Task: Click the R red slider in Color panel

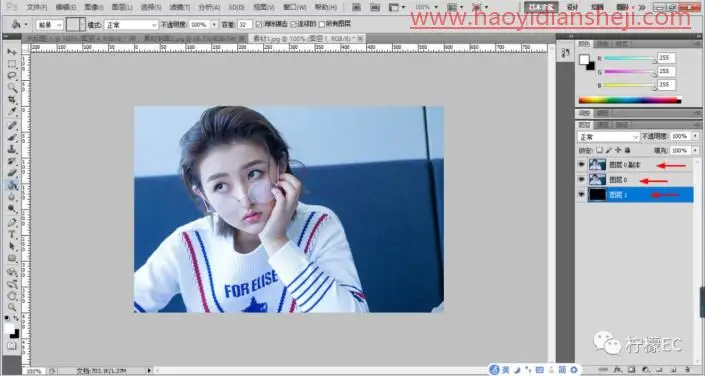Action: click(629, 58)
